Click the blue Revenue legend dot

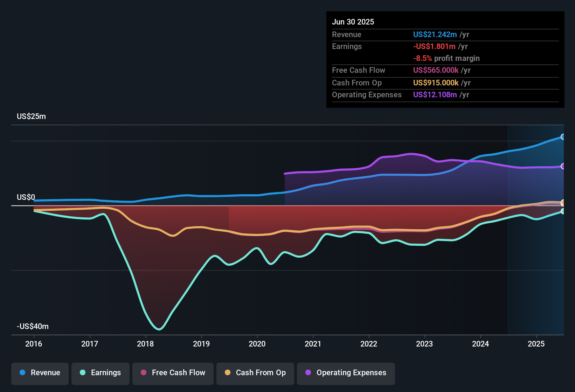click(22, 373)
